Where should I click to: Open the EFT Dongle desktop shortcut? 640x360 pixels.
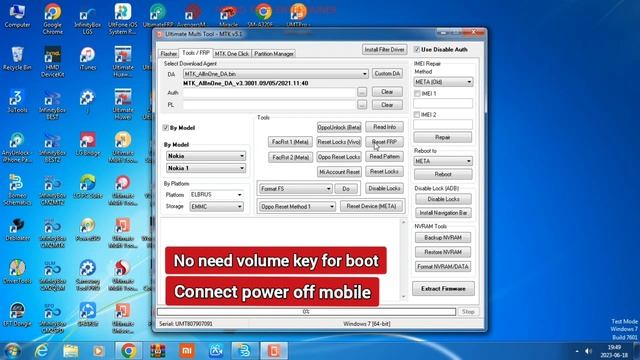pyautogui.click(x=17, y=315)
